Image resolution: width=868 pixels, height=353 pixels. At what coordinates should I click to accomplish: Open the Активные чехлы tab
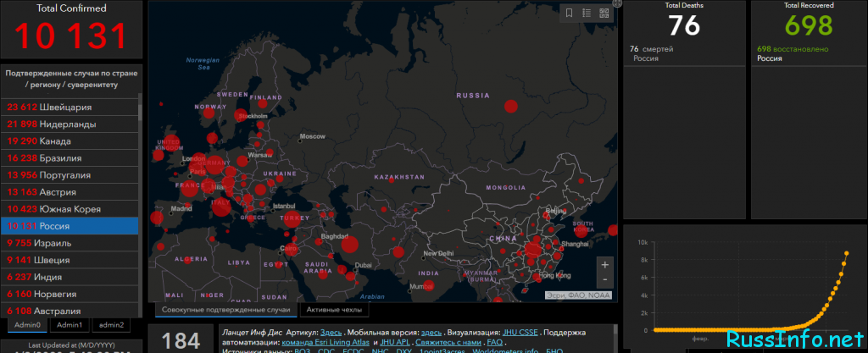(334, 310)
